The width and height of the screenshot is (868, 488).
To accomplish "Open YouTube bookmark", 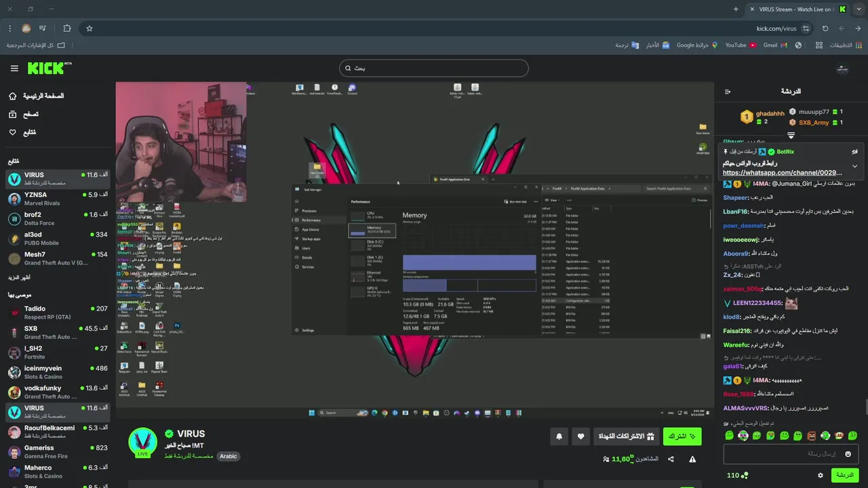I will point(741,45).
